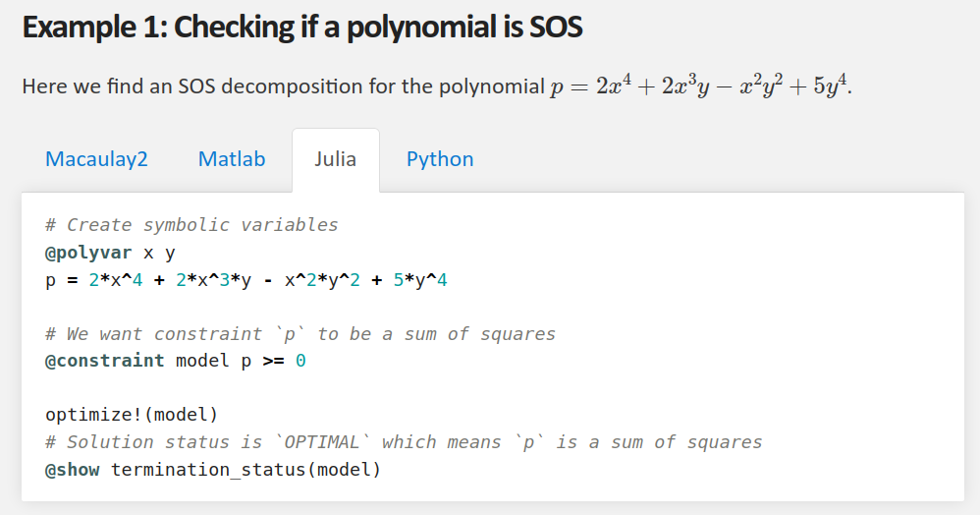
Task: Click termination_status(model) in the code
Action: (x=245, y=470)
